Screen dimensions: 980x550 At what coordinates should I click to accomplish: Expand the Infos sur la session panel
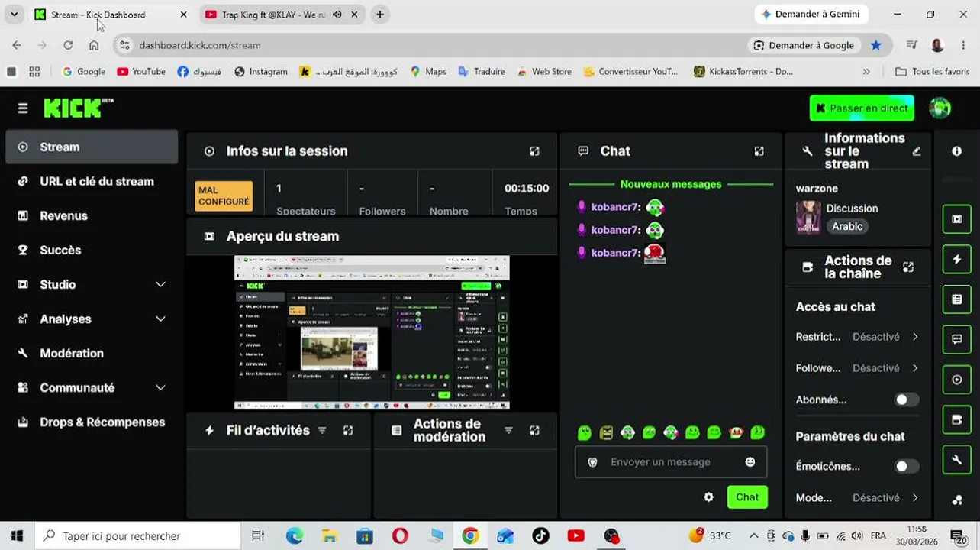tap(534, 151)
